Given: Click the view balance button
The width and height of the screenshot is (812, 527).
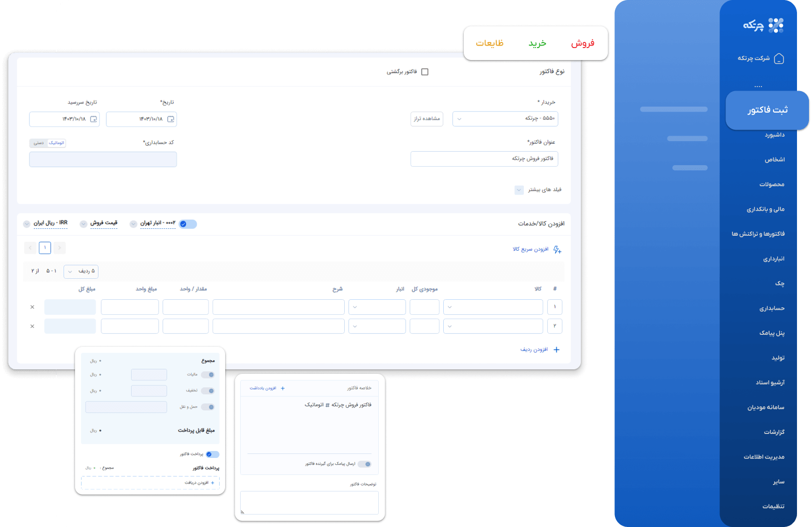Looking at the screenshot, I should pyautogui.click(x=427, y=119).
